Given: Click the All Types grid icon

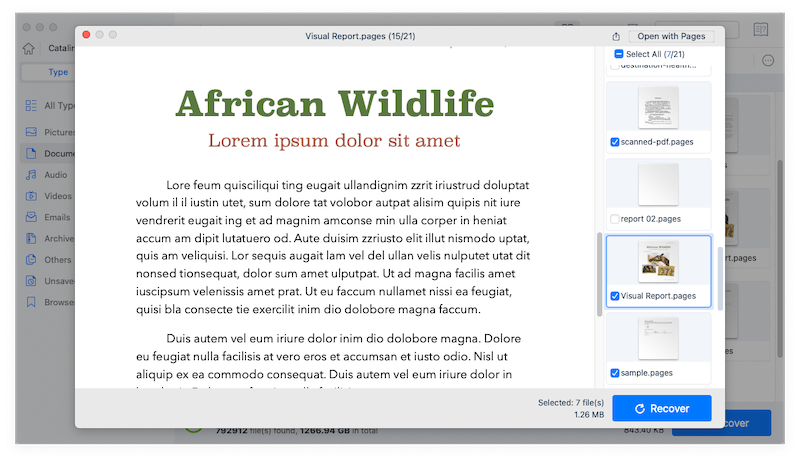Looking at the screenshot, I should 32,105.
